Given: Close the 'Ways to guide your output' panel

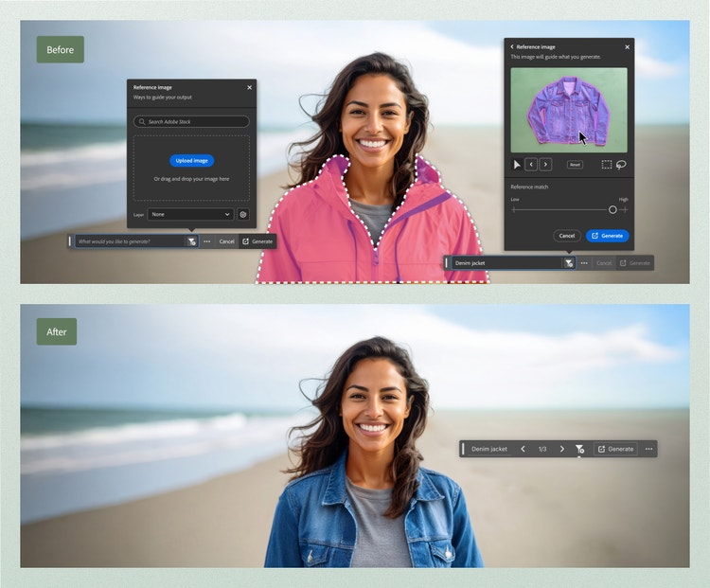Looking at the screenshot, I should coord(249,87).
